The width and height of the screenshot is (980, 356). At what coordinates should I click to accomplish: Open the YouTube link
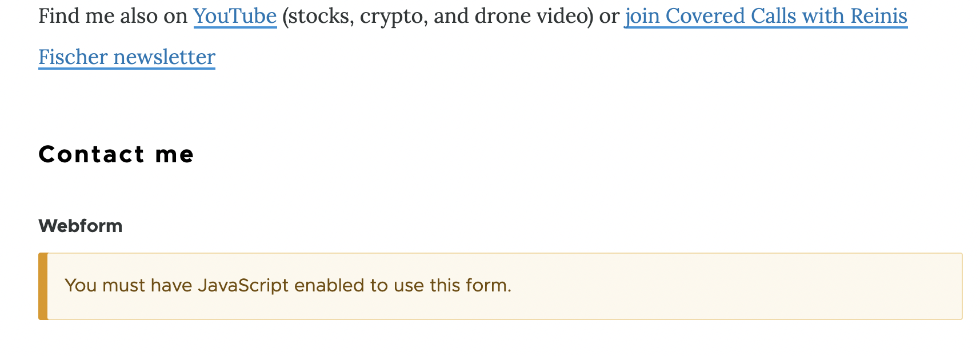235,16
